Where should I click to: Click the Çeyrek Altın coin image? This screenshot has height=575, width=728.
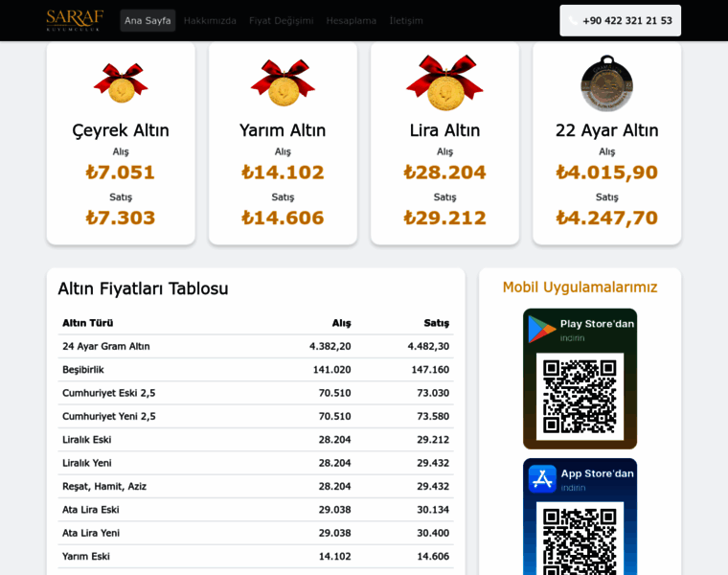121,82
